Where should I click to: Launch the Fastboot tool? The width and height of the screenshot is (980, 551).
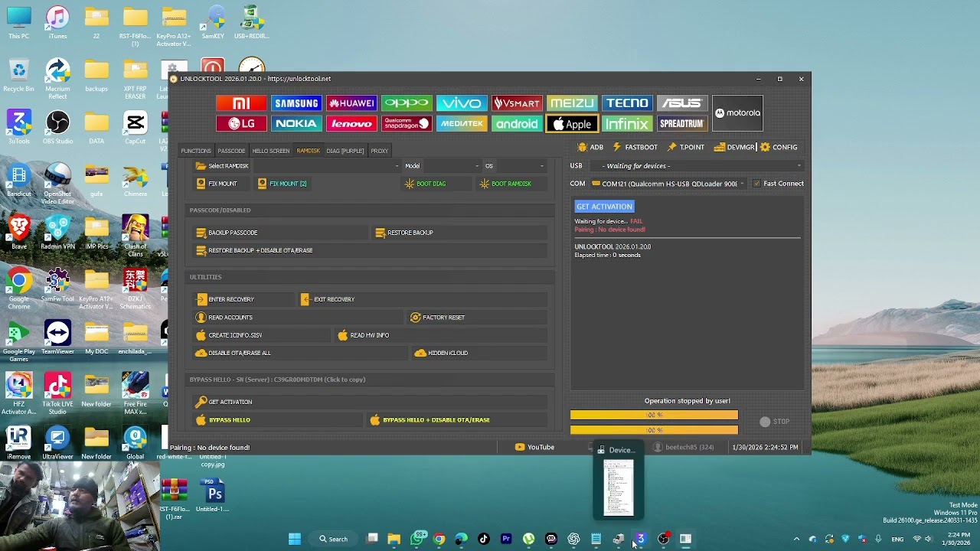click(635, 147)
